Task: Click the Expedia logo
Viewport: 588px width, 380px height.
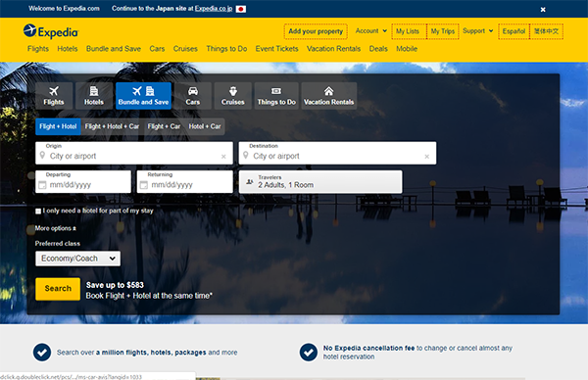Action: (x=51, y=31)
